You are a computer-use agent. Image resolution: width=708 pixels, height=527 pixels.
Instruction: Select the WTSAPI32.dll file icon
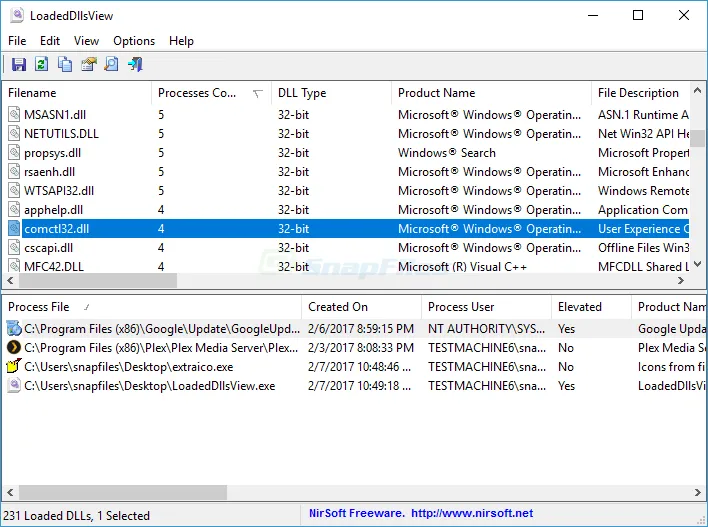(14, 191)
